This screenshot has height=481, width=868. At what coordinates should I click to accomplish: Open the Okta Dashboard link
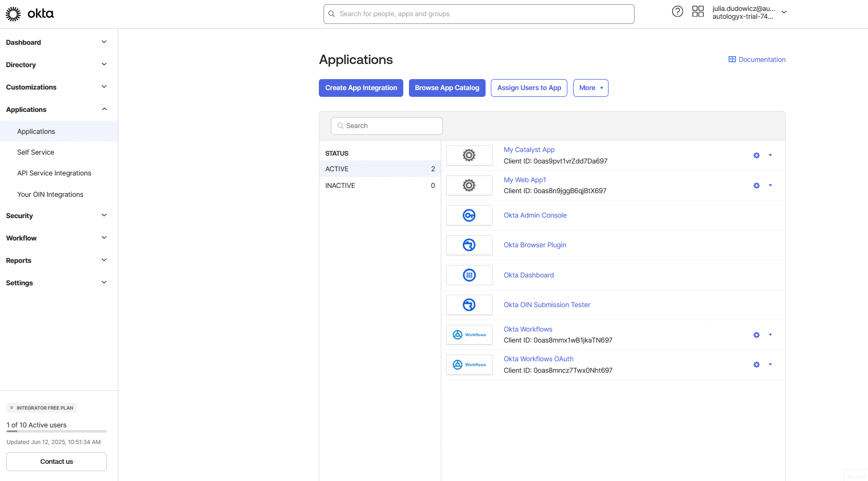528,275
